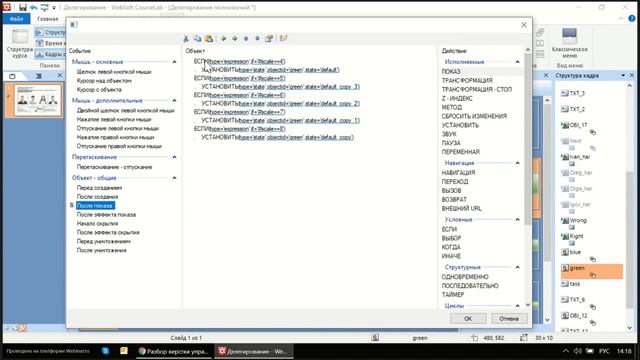Collapse the Перетаскивание event group
Viewport: 640px width, 360px height.
coord(174,157)
